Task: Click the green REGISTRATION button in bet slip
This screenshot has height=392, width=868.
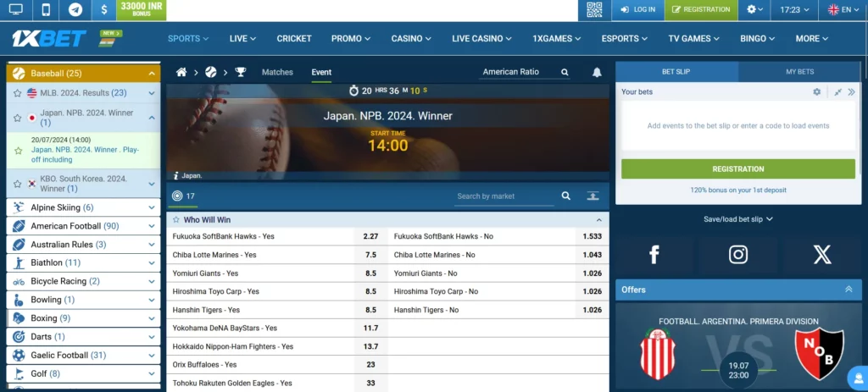Action: tap(738, 168)
